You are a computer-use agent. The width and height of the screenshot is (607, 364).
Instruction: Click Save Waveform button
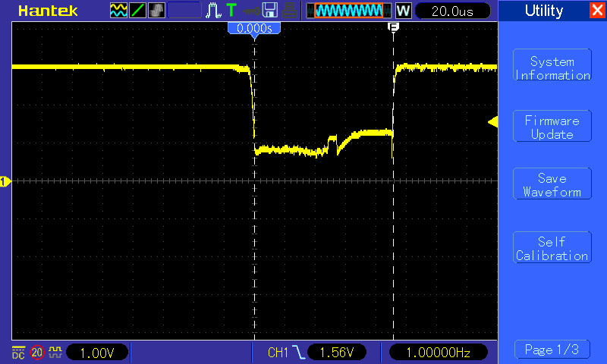552,184
